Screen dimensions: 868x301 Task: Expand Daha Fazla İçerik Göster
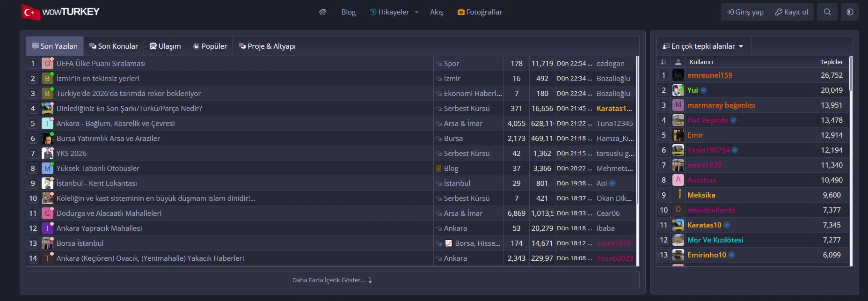332,280
